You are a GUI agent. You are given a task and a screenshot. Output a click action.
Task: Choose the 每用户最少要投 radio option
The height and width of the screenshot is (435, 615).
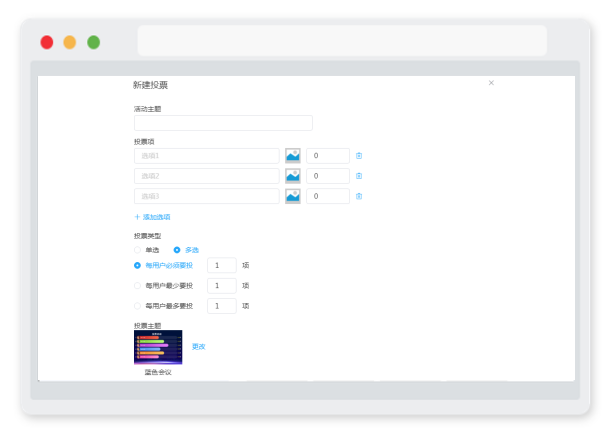point(137,286)
